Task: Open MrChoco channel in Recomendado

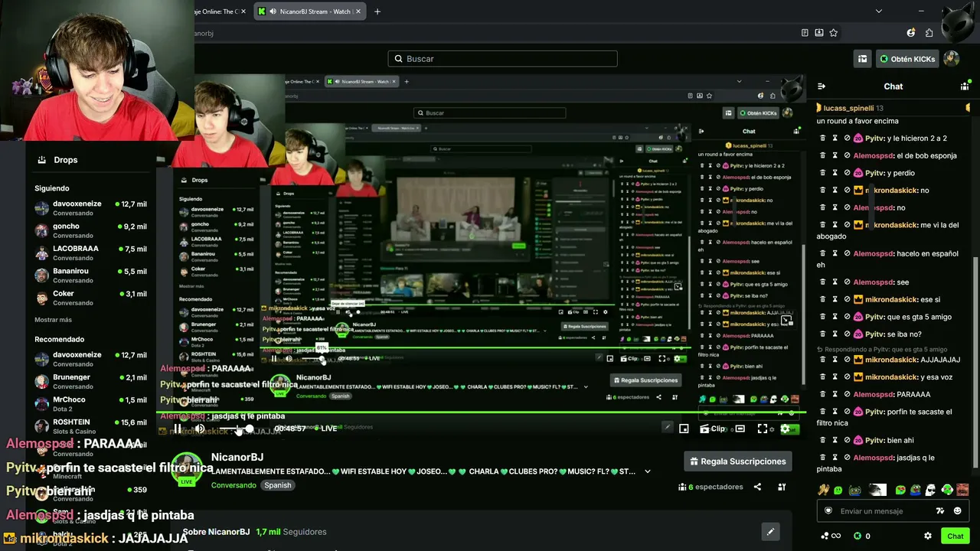Action: click(92, 403)
